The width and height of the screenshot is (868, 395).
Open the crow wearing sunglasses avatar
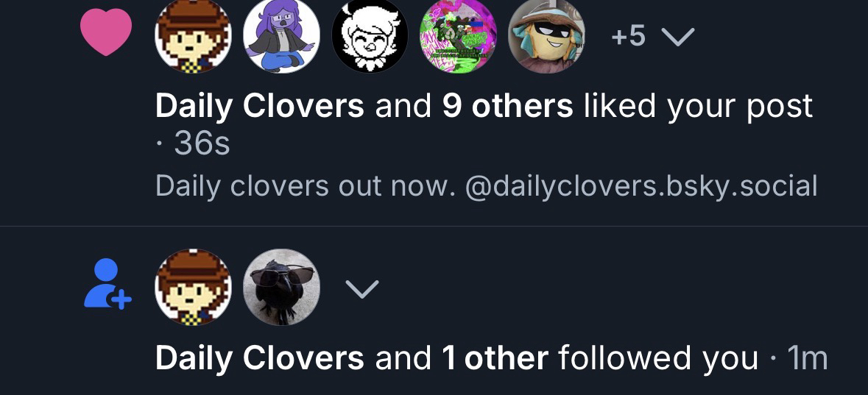click(281, 287)
